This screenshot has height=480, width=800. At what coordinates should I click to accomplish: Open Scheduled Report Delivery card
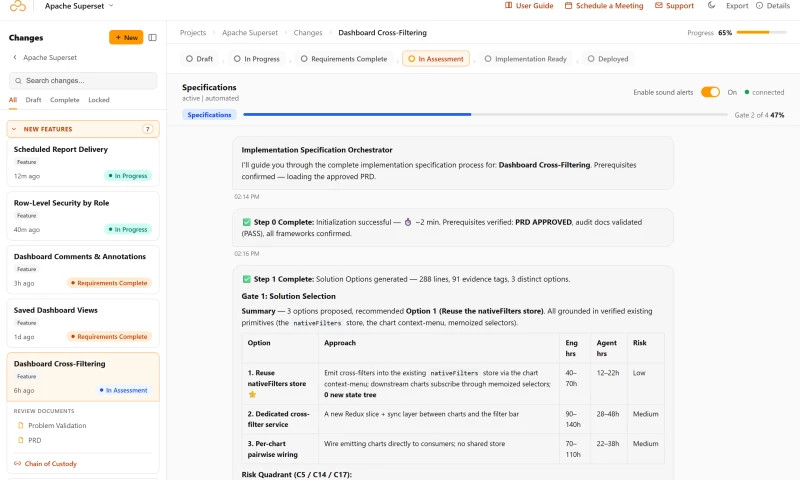click(x=83, y=162)
